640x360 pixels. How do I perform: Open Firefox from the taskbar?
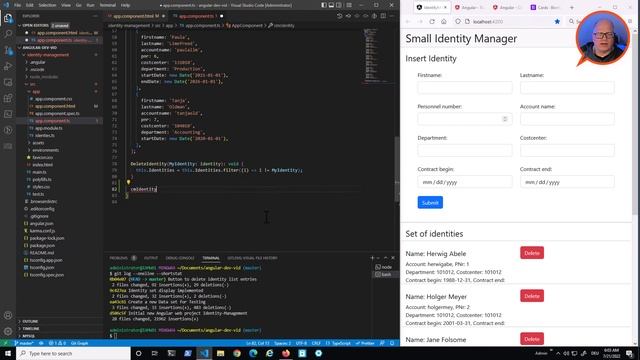[x=286, y=353]
